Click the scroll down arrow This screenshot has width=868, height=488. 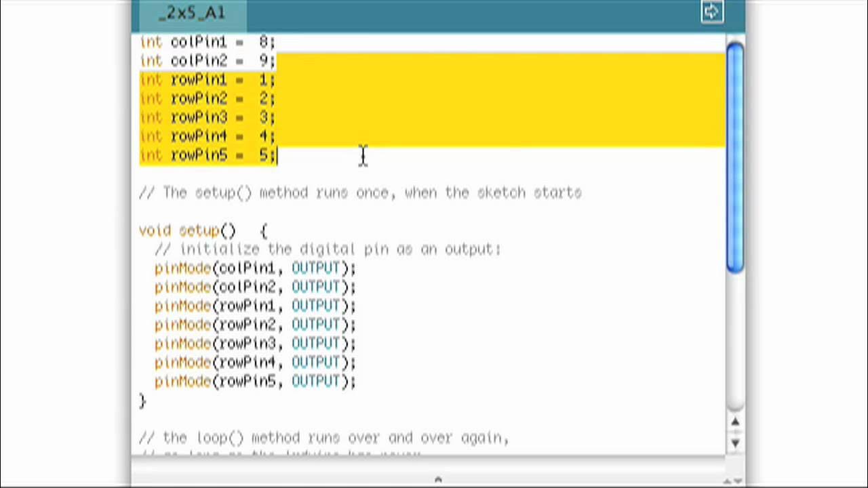[735, 443]
